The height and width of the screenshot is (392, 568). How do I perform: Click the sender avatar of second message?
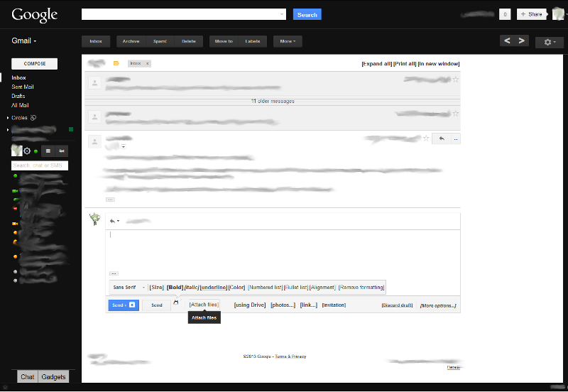(94, 117)
